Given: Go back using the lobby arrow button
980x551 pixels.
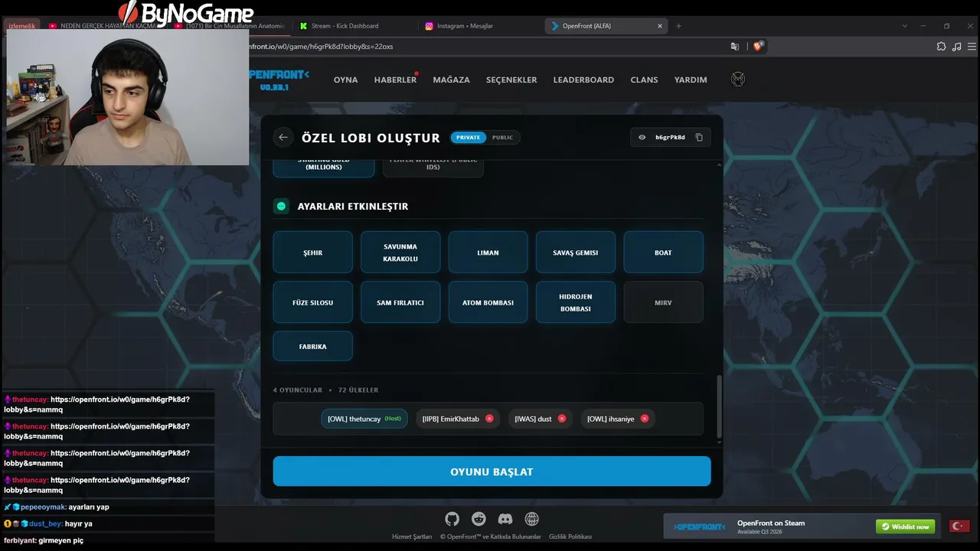Looking at the screenshot, I should (x=283, y=137).
